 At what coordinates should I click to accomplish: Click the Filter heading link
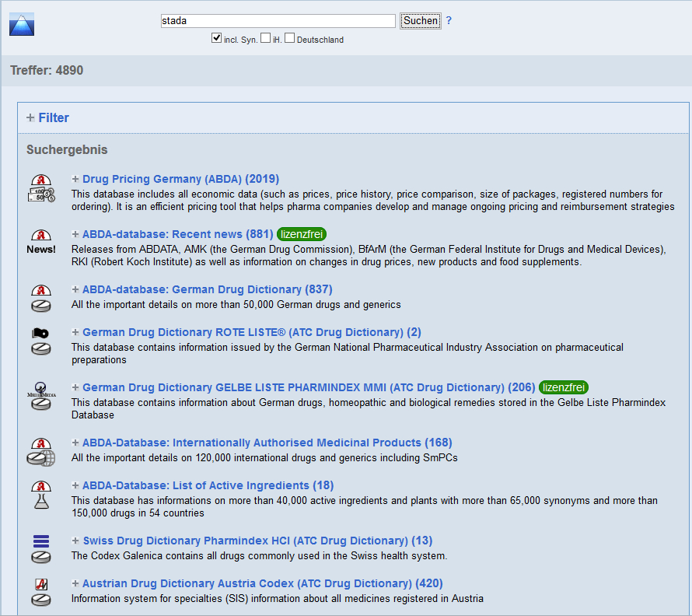(x=54, y=117)
